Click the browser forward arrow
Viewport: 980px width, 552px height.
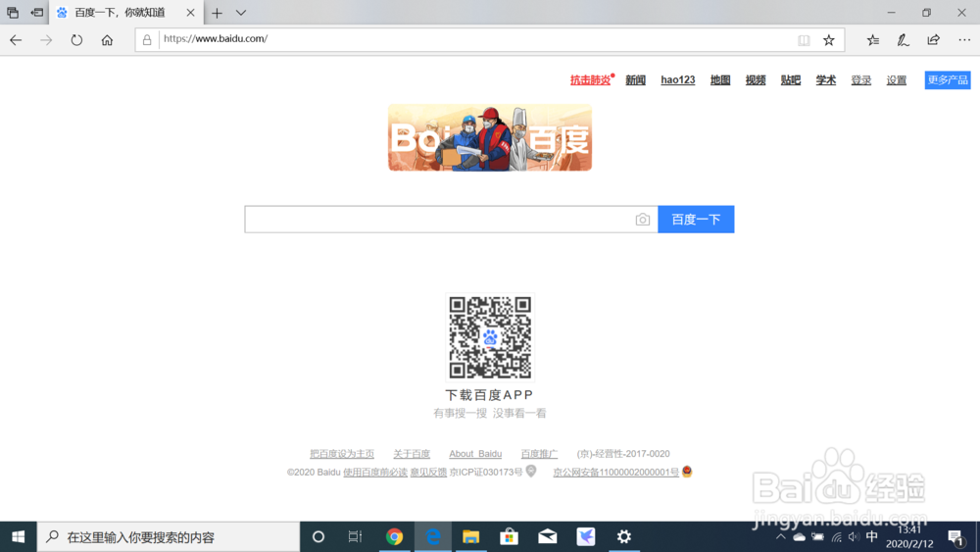46,40
